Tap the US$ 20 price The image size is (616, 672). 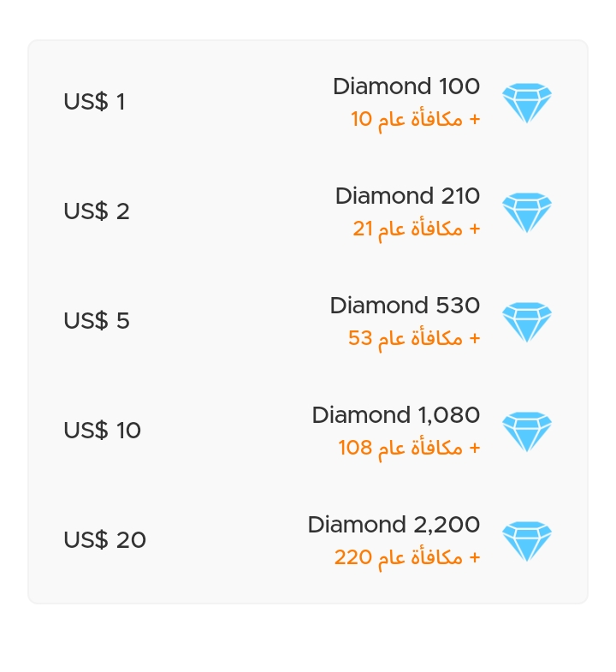[x=104, y=540]
